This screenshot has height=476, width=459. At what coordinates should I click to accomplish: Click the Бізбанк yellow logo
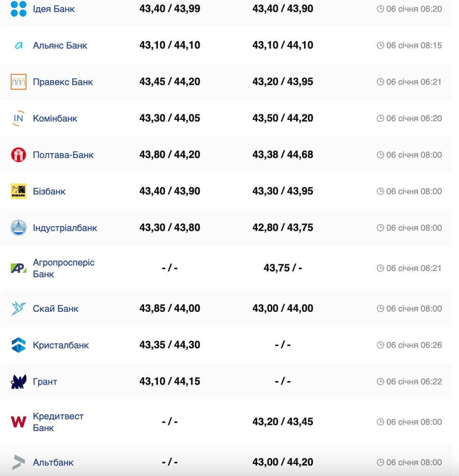pyautogui.click(x=19, y=191)
